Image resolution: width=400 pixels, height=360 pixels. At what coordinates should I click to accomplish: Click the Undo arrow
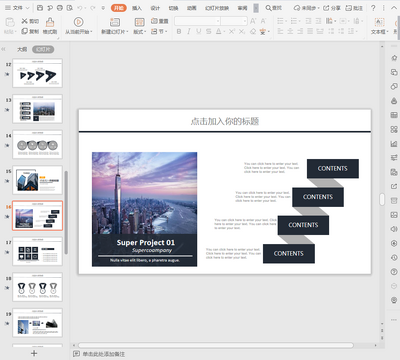click(80, 8)
